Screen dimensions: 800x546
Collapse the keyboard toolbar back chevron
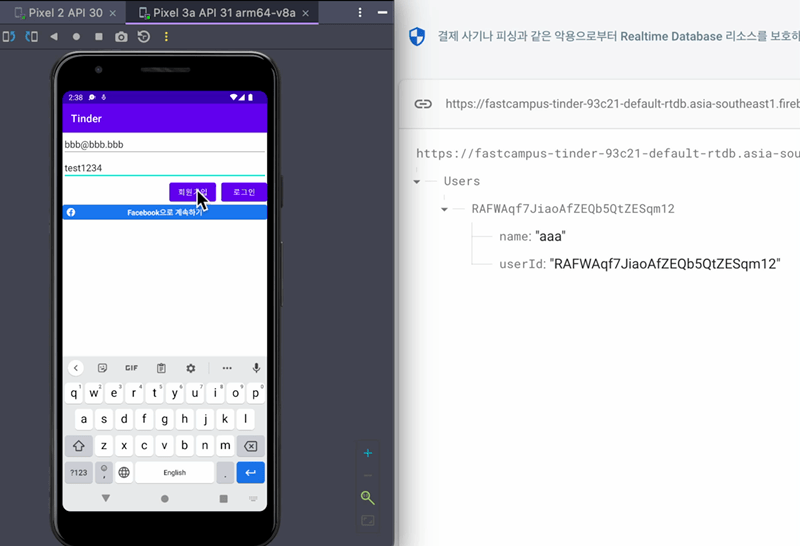coord(76,368)
